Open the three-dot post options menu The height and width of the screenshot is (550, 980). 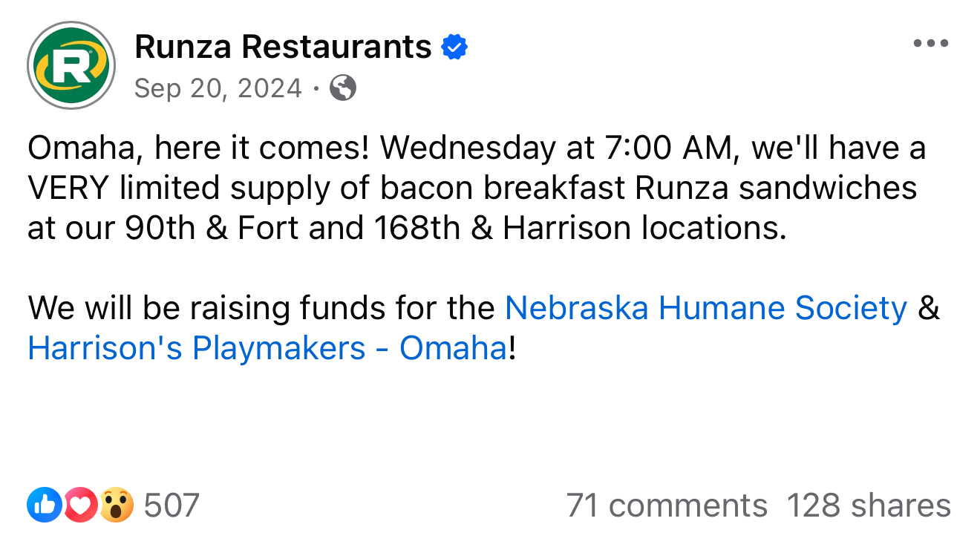tap(931, 44)
